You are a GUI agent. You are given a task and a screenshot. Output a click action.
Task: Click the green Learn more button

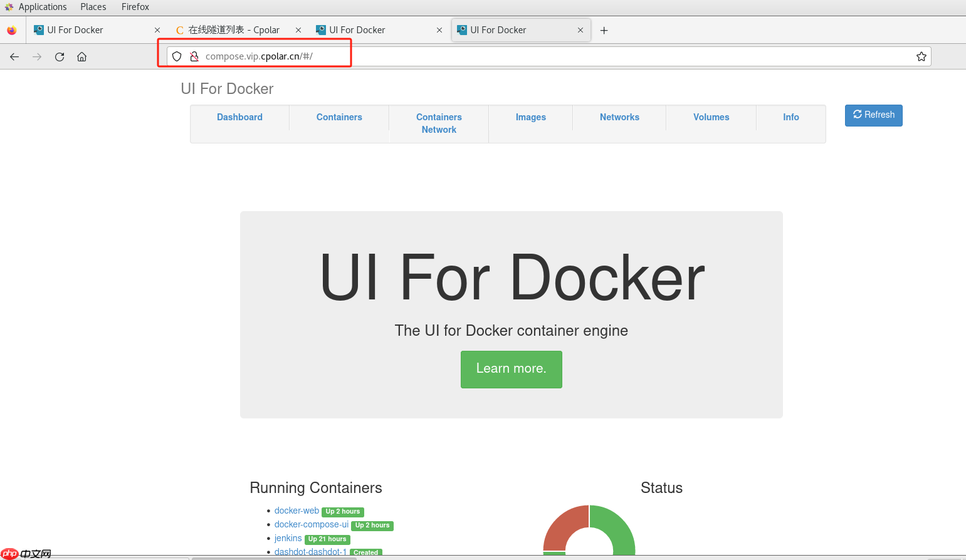(511, 369)
